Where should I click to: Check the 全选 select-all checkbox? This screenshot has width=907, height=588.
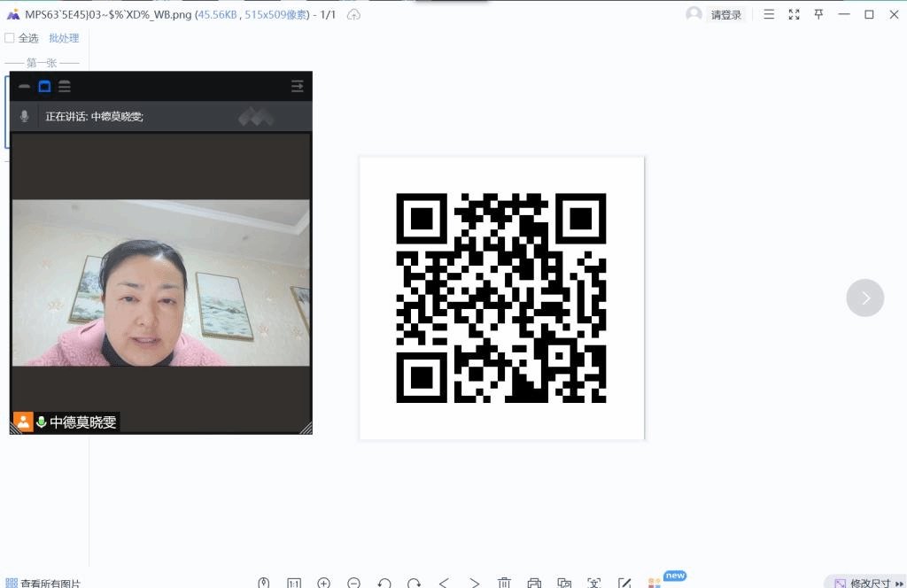[x=10, y=38]
